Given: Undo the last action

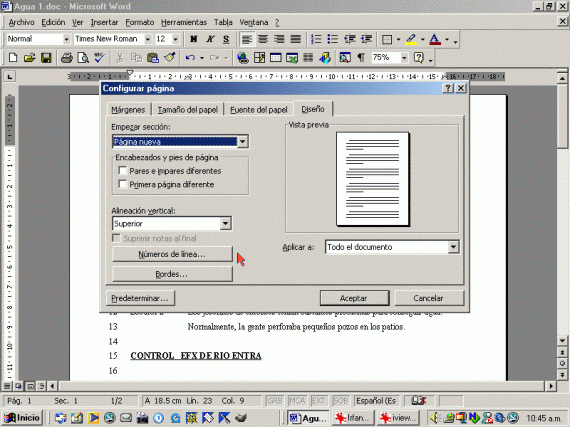Looking at the screenshot, I should (190, 58).
